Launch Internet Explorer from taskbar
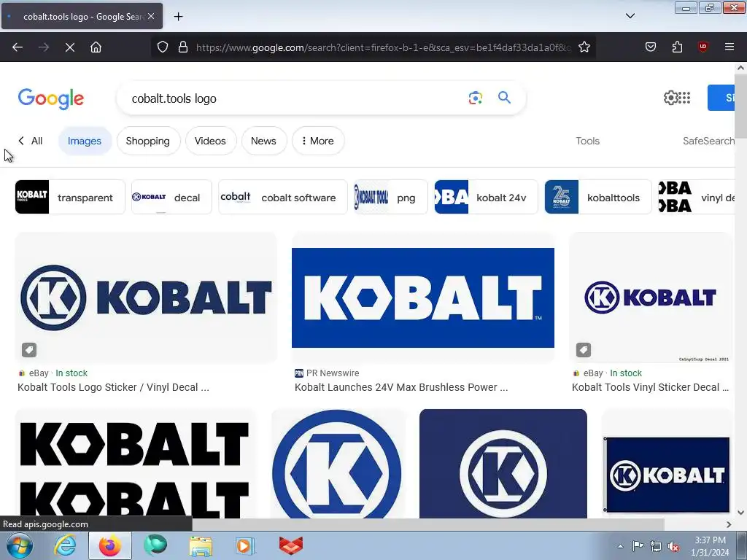 click(65, 545)
